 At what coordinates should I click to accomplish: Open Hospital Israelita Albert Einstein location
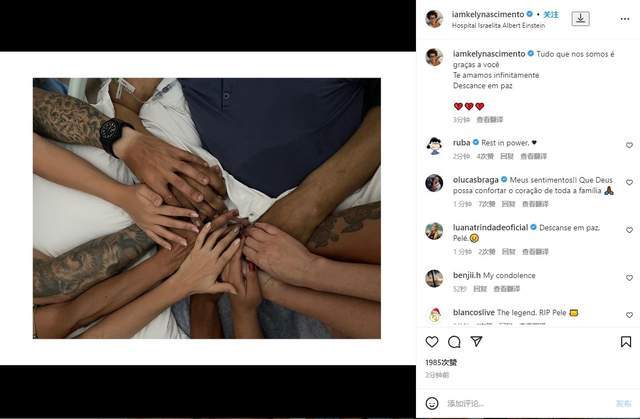point(498,25)
